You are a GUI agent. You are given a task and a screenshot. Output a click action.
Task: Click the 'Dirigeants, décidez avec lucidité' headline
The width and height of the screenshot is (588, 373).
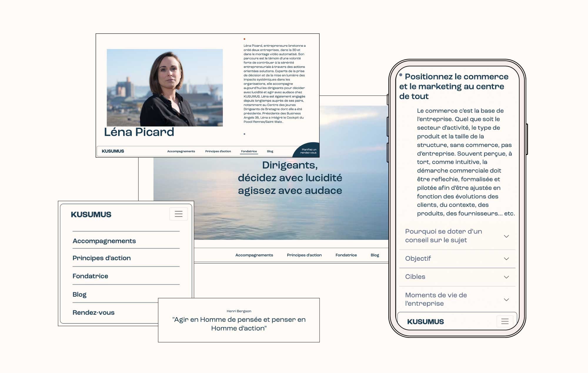290,178
